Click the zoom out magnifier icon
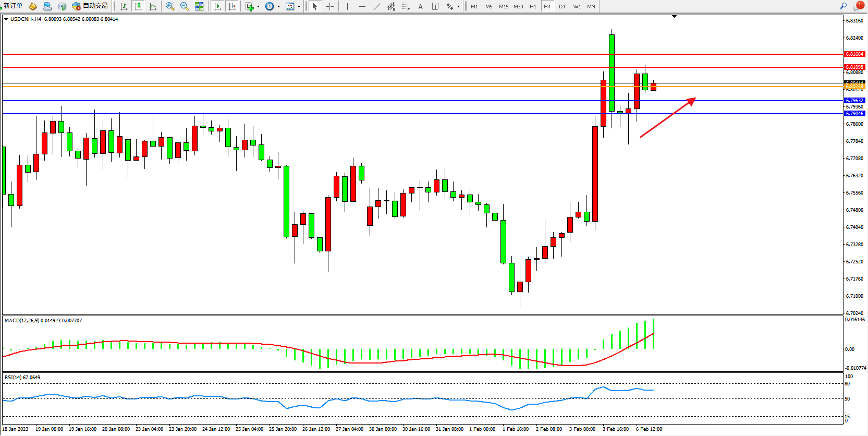 (x=184, y=6)
